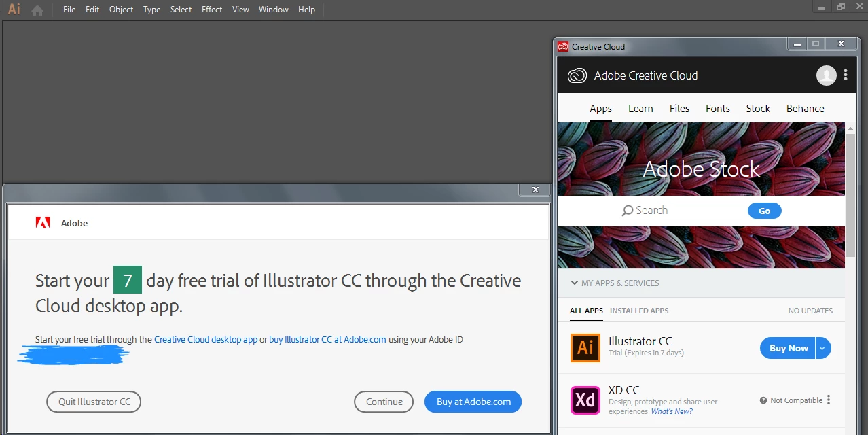The width and height of the screenshot is (868, 435).
Task: Open the Creative Cloud desktop app link
Action: click(206, 340)
